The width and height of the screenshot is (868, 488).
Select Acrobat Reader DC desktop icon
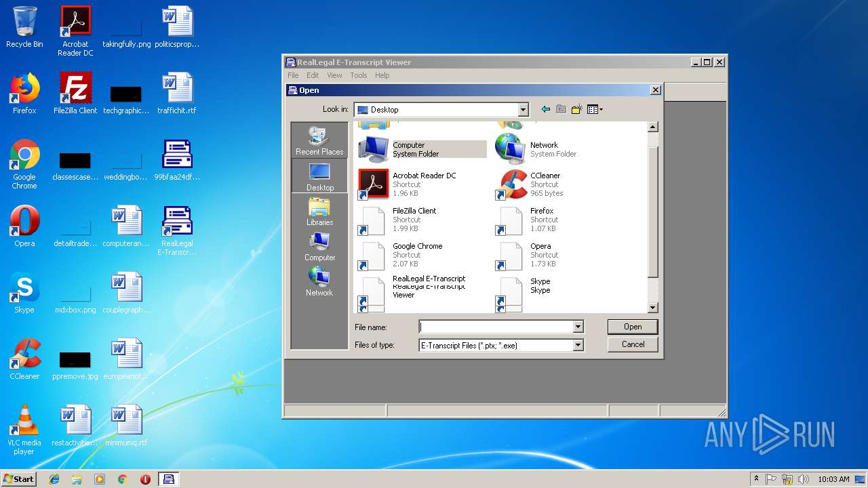(75, 31)
